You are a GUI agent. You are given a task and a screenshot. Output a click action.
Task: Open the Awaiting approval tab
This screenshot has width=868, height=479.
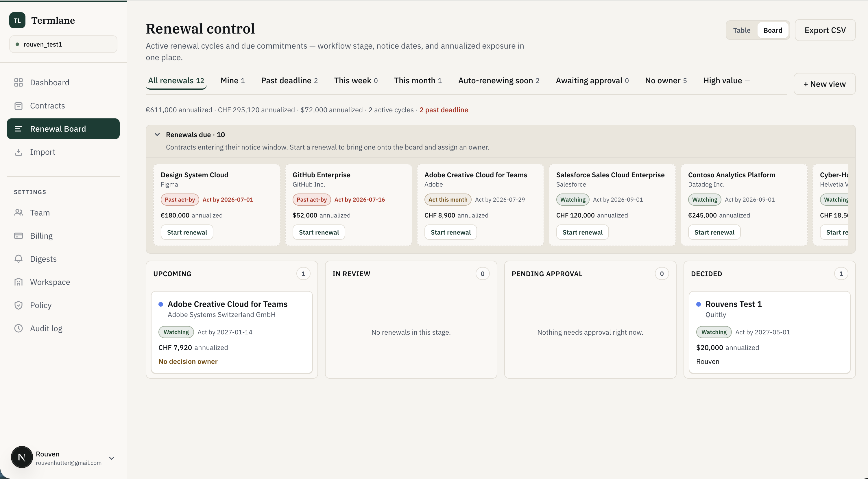tap(592, 81)
